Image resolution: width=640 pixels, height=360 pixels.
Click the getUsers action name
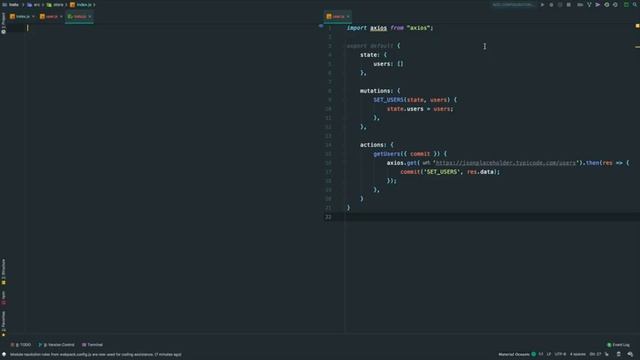[x=387, y=154]
